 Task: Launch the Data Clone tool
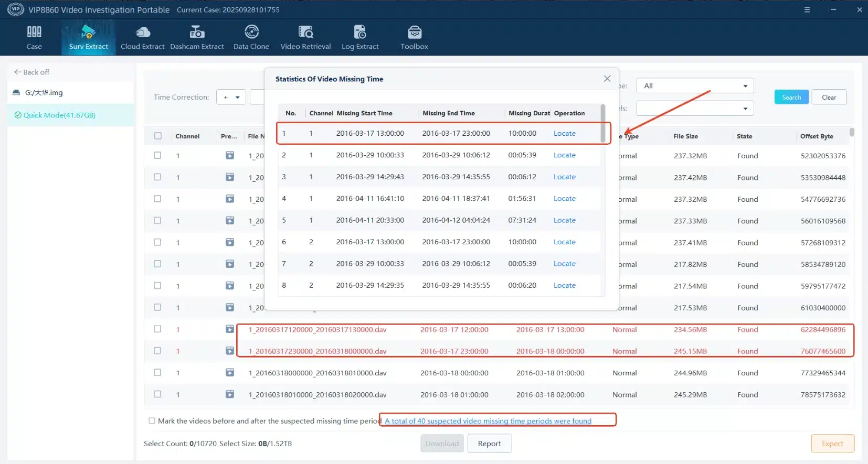251,37
